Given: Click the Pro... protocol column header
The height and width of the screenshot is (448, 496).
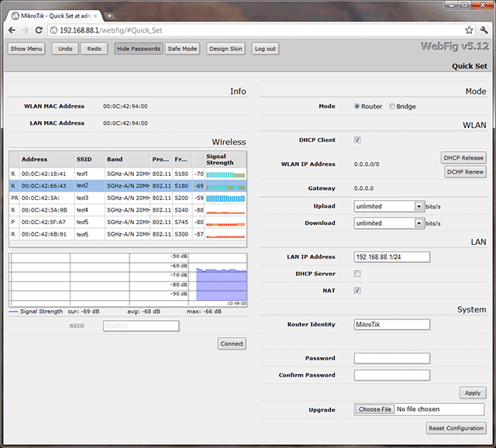Looking at the screenshot, I should point(161,160).
